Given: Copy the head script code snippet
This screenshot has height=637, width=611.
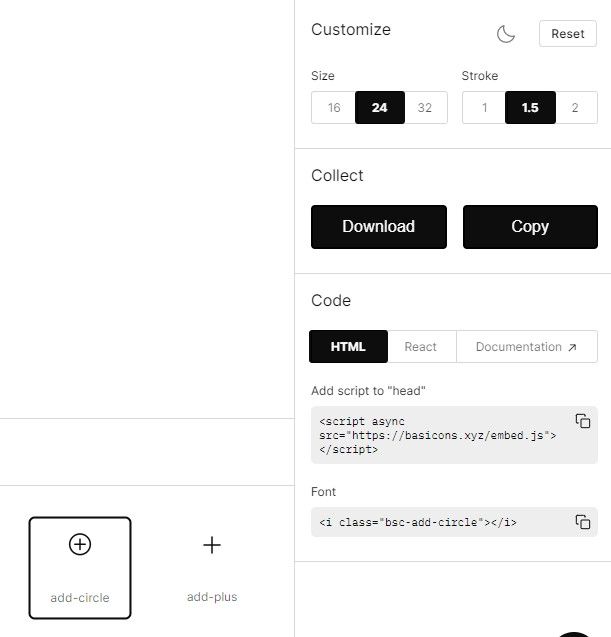Looking at the screenshot, I should coord(583,421).
